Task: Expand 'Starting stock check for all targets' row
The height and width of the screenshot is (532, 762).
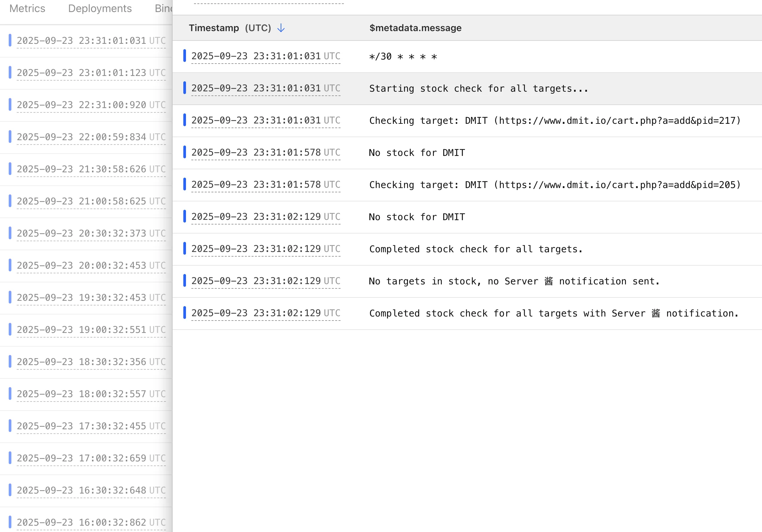Action: click(478, 89)
